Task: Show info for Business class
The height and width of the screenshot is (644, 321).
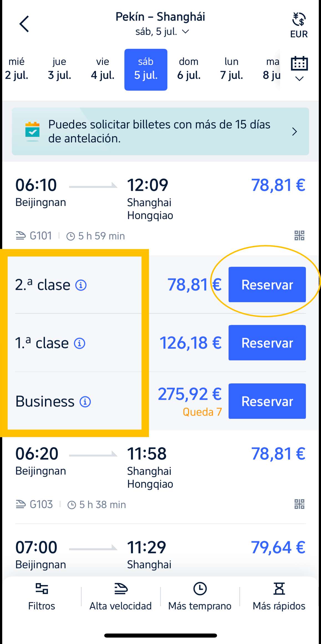Action: (x=85, y=402)
